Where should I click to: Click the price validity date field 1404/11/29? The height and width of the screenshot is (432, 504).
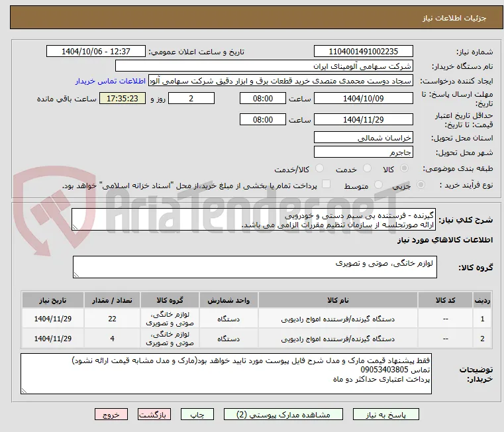363,120
